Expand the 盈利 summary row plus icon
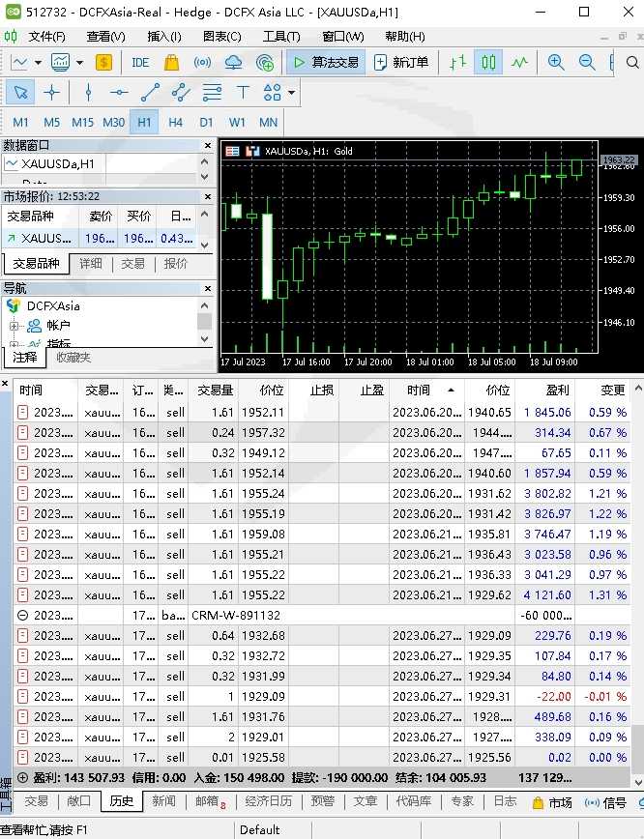 (x=23, y=777)
